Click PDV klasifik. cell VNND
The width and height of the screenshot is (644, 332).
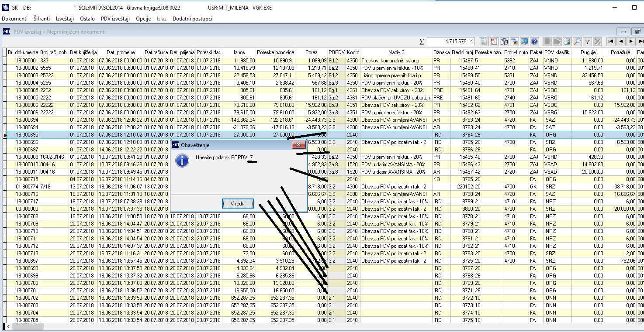[557, 60]
